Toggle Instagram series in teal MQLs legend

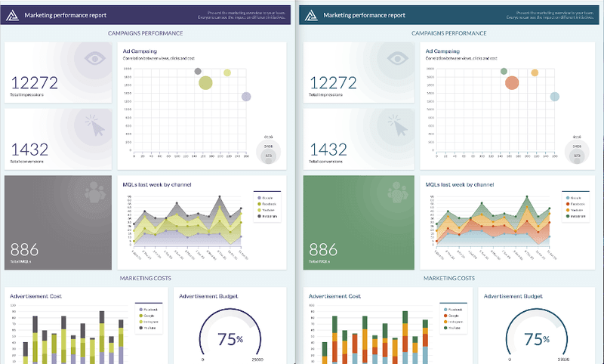(575, 216)
